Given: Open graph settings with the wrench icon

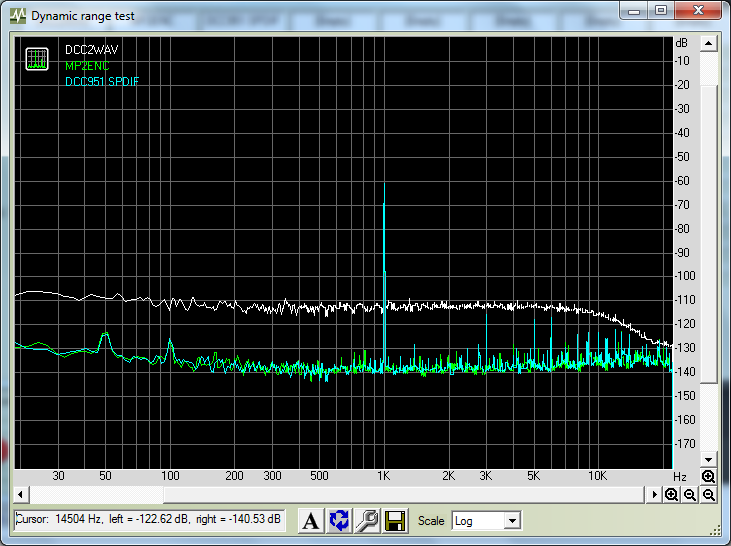Looking at the screenshot, I should tap(367, 520).
